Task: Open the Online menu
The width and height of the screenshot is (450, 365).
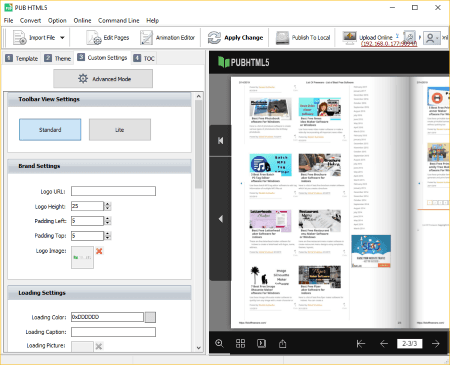Action: [82, 20]
